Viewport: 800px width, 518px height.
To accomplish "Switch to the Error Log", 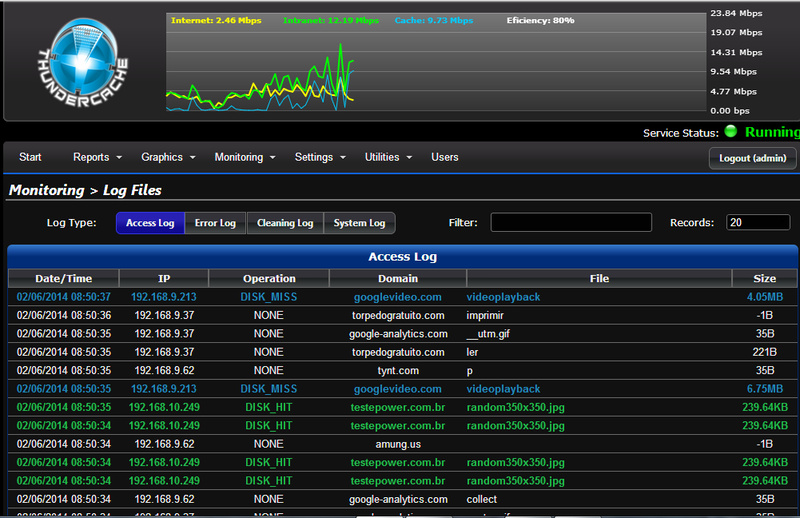I will click(x=215, y=223).
